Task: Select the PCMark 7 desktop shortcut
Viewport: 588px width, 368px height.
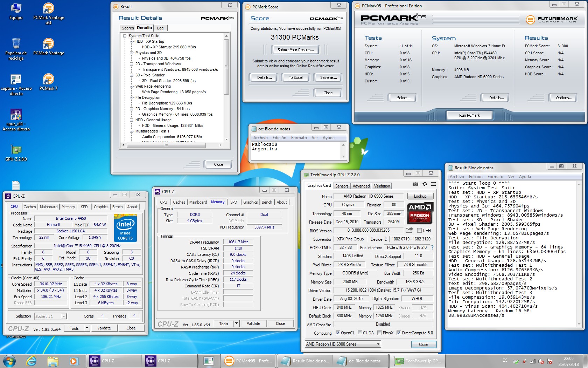Action: (x=48, y=82)
